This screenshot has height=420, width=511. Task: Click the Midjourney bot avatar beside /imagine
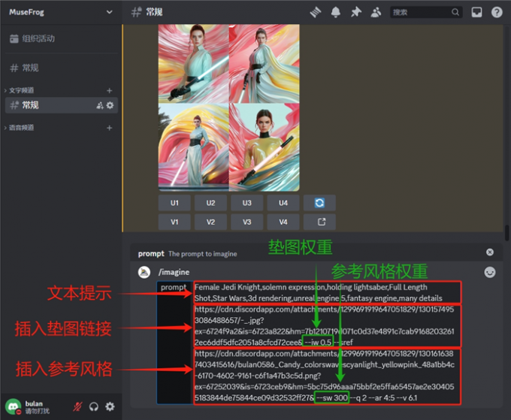tap(144, 272)
